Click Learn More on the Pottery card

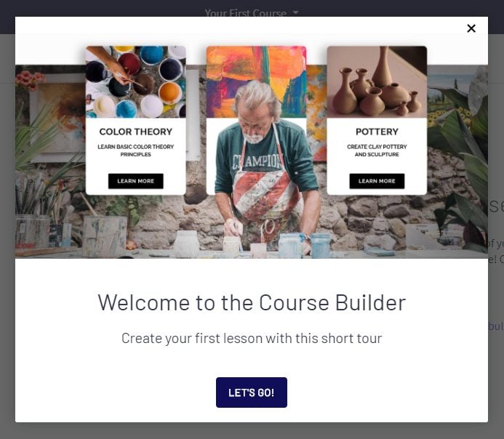coord(377,181)
